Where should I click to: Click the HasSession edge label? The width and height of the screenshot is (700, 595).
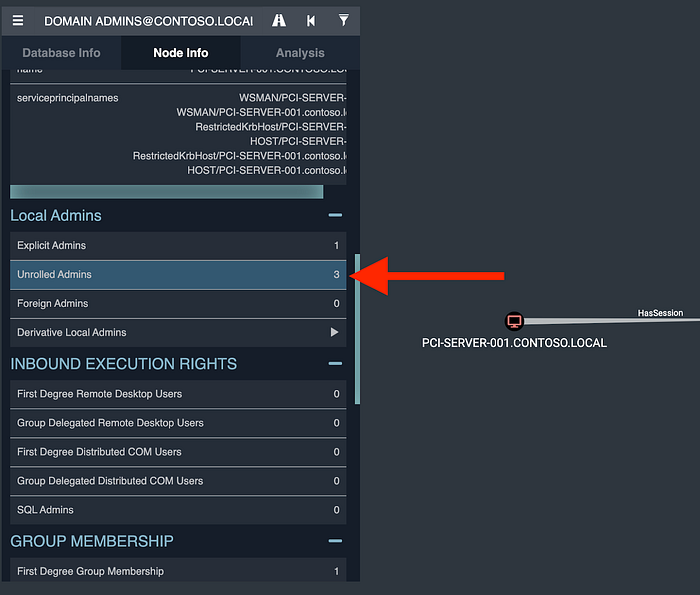click(x=660, y=313)
